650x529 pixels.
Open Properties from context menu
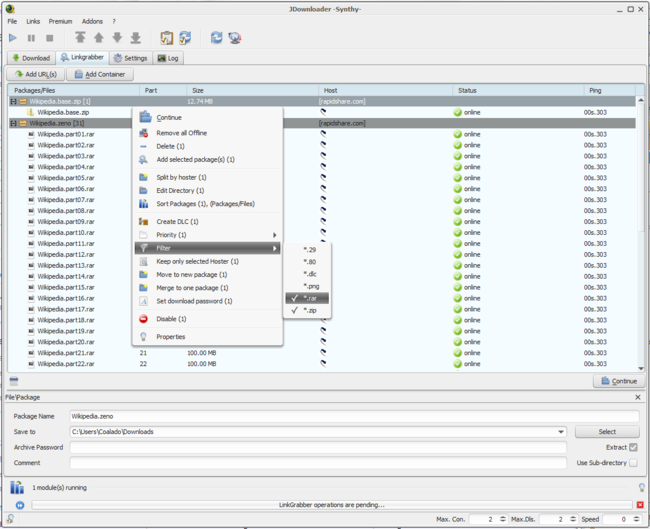(x=207, y=337)
